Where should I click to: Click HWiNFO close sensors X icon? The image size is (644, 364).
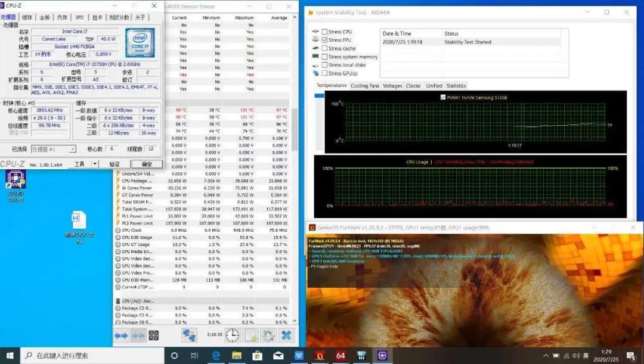pyautogui.click(x=287, y=335)
